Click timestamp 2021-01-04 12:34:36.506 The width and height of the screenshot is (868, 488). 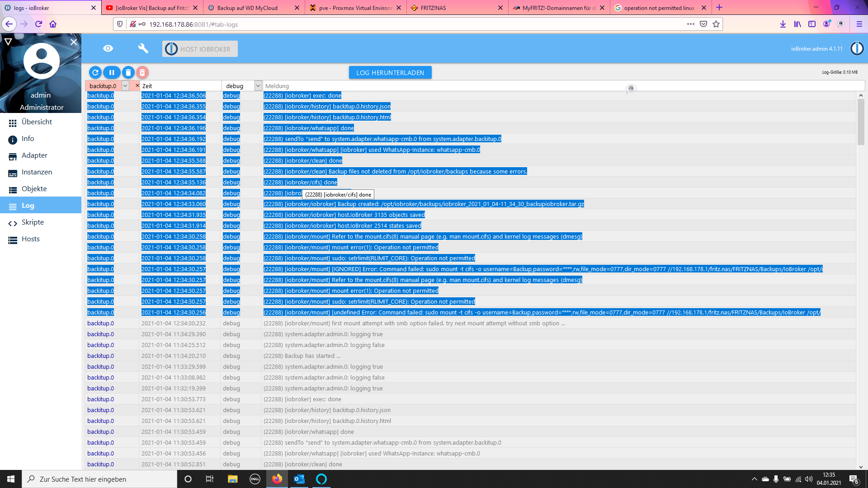[x=174, y=96]
